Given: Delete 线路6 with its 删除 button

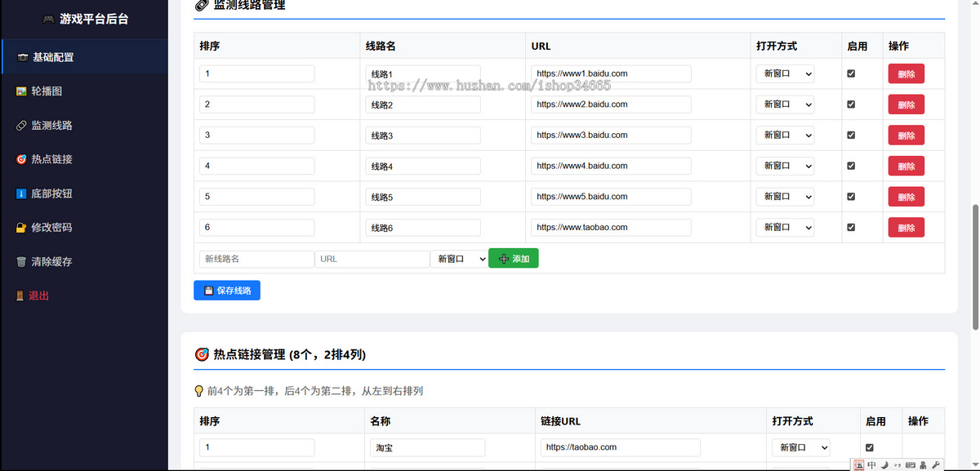Looking at the screenshot, I should (x=906, y=228).
